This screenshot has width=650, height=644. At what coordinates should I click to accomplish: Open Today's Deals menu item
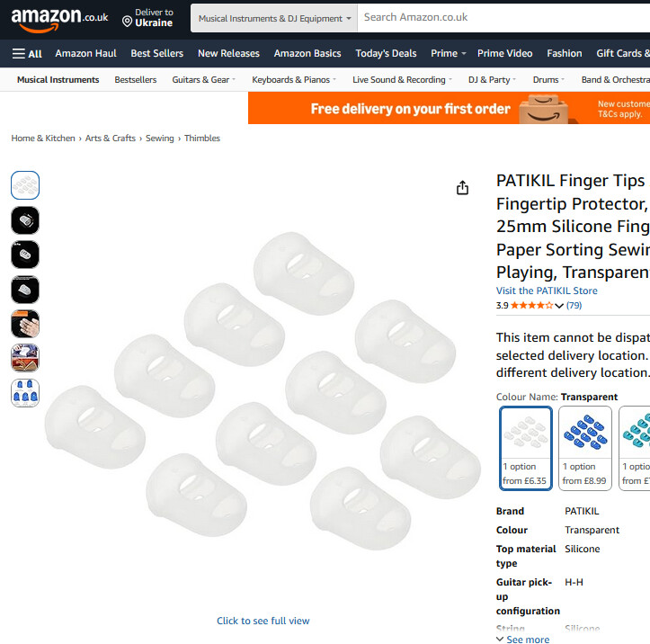click(386, 53)
